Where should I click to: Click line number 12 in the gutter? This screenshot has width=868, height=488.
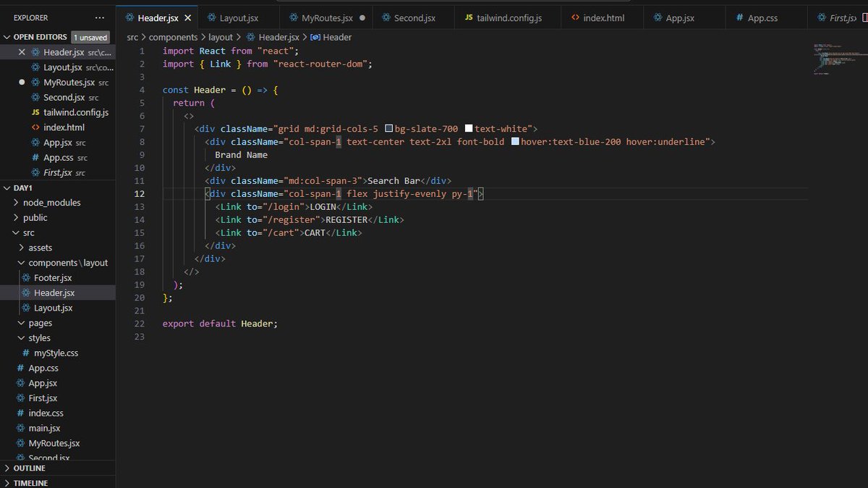pos(140,194)
